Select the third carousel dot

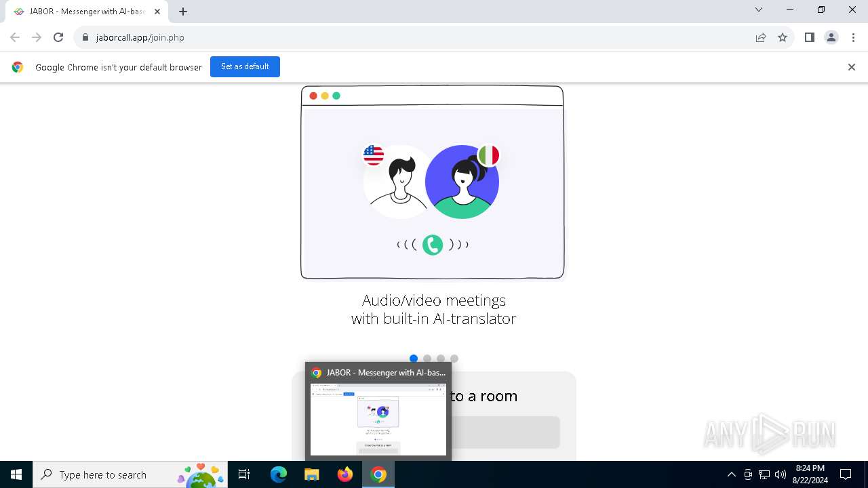[x=441, y=359]
